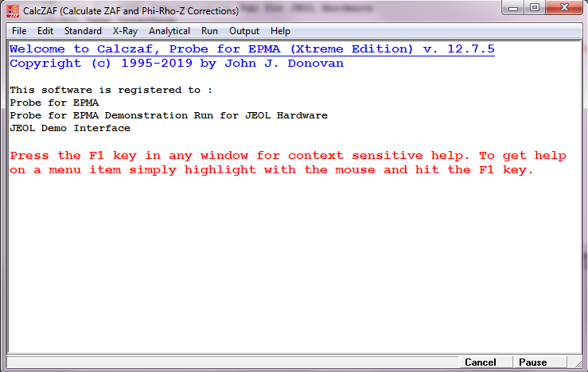Image resolution: width=588 pixels, height=372 pixels.
Task: Click the CalcZAF app icon in title bar
Action: pos(12,11)
